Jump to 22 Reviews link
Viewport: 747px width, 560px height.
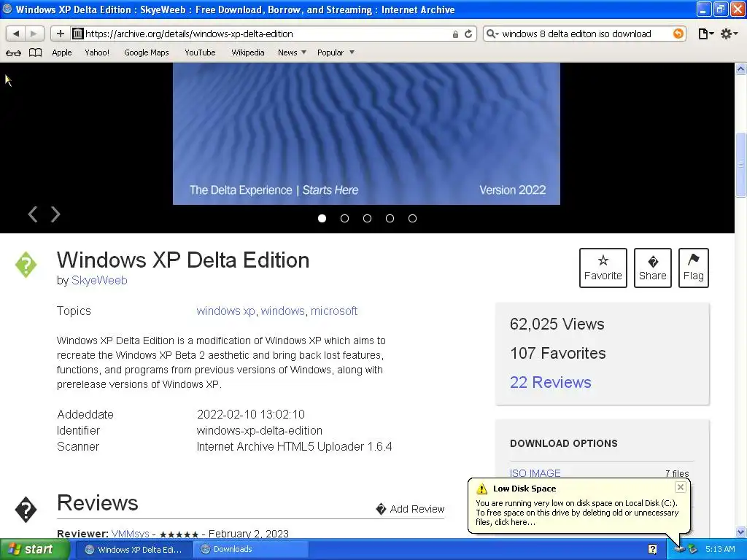[550, 382]
